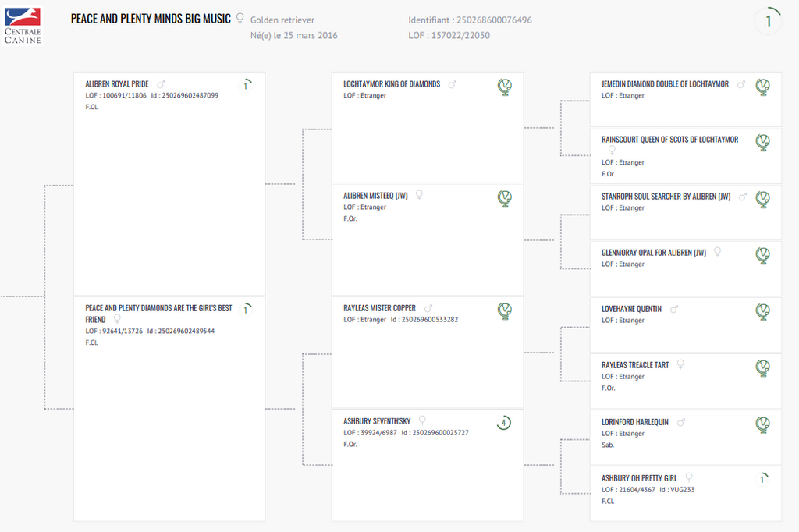This screenshot has height=532, width=799.
Task: Open Alibren Royal Pride pedigree
Action: tap(117, 84)
